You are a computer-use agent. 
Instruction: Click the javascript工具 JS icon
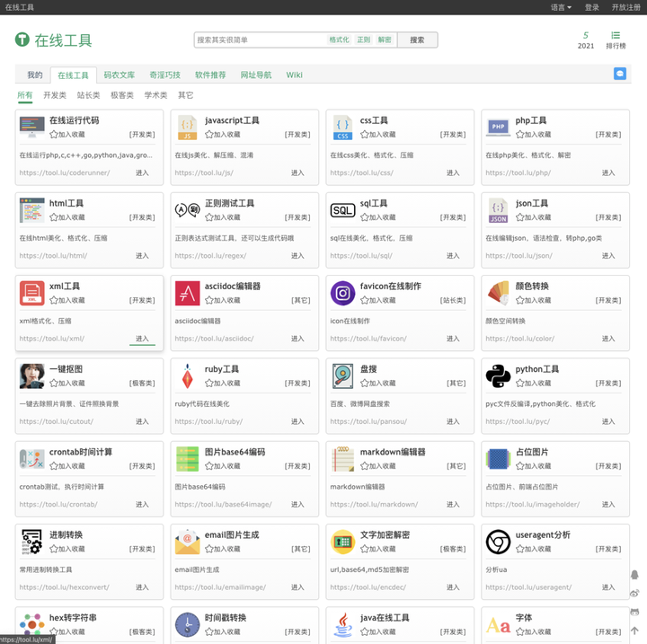[187, 128]
